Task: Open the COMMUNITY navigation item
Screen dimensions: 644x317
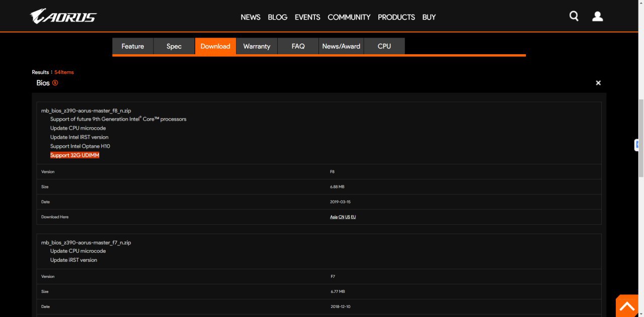Action: tap(349, 17)
